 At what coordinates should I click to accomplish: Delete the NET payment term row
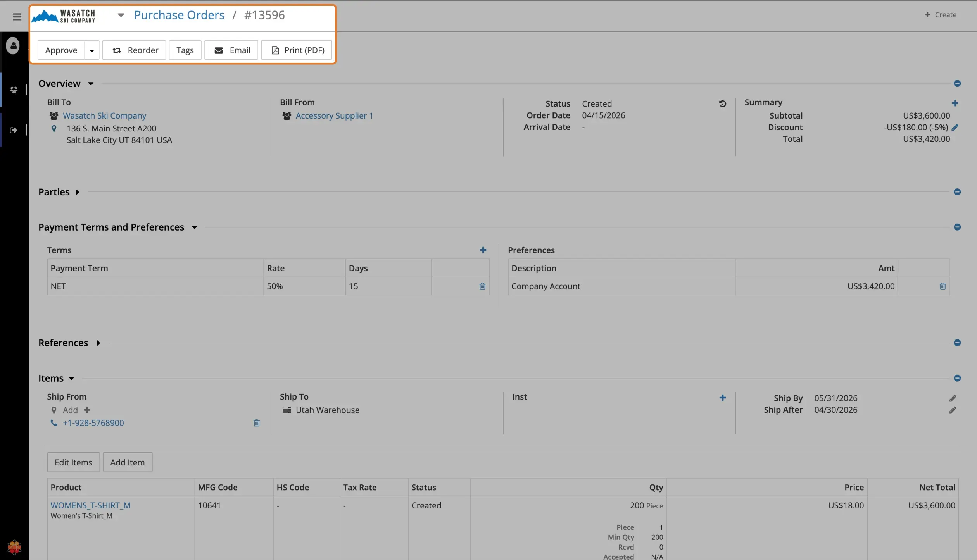(x=482, y=286)
